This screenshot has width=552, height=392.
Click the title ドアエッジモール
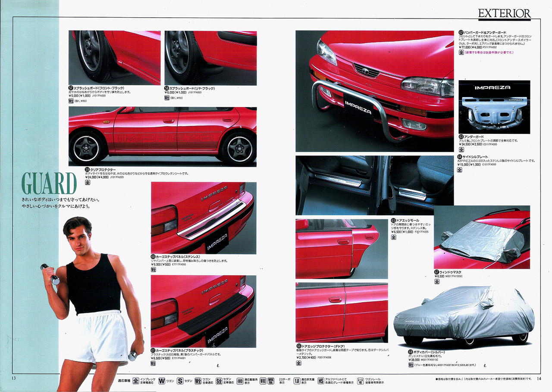(x=408, y=220)
